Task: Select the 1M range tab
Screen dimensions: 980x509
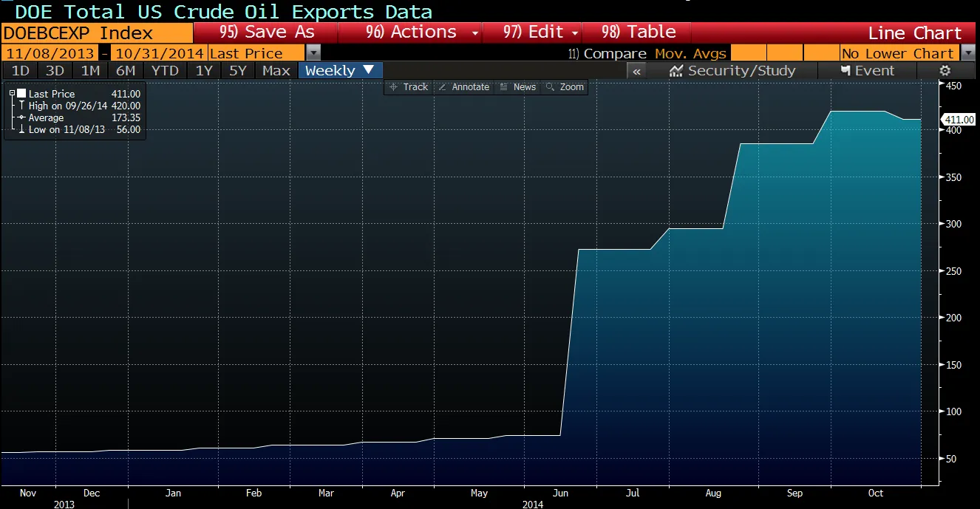Action: [x=90, y=71]
